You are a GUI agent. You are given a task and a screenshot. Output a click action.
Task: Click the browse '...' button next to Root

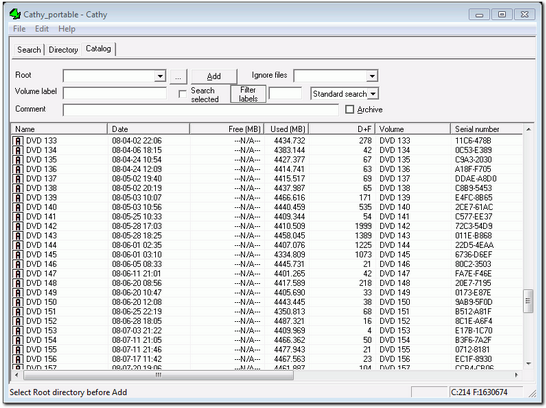[x=178, y=76]
